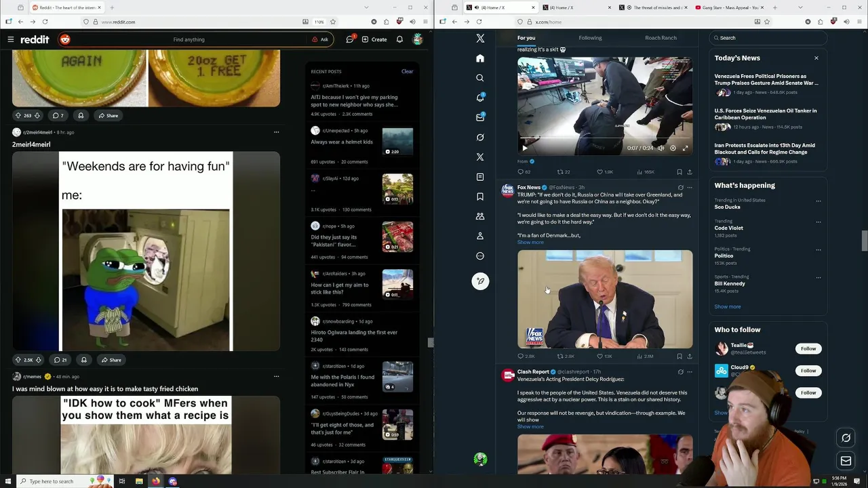Viewport: 868px width, 488px height.
Task: Open more menu for Sco Ducks trend
Action: tap(818, 201)
